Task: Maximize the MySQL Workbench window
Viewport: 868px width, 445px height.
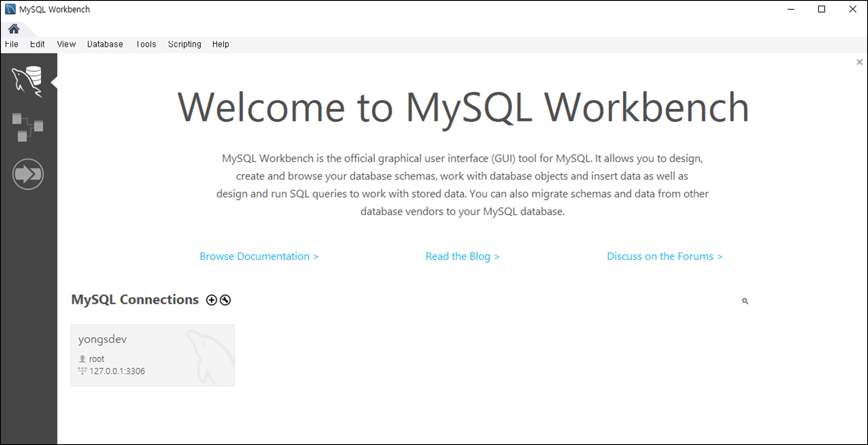Action: coord(821,9)
